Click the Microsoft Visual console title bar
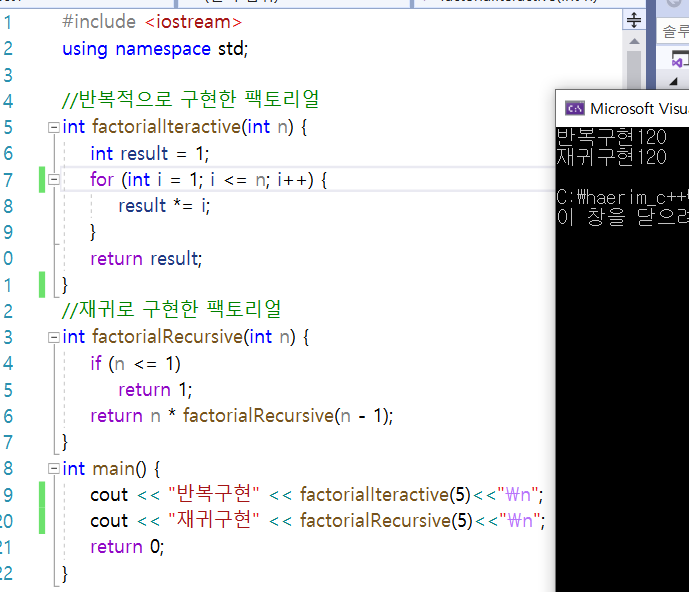 (623, 108)
